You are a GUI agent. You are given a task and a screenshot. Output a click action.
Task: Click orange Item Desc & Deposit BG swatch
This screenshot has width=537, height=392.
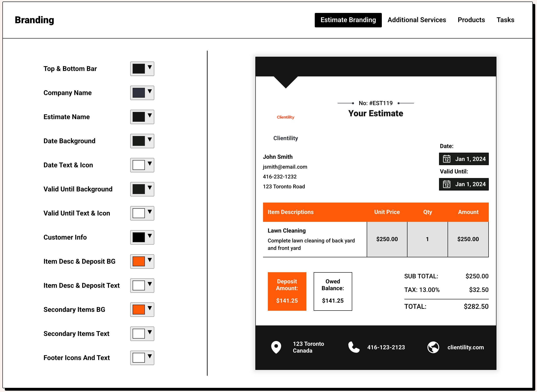139,261
